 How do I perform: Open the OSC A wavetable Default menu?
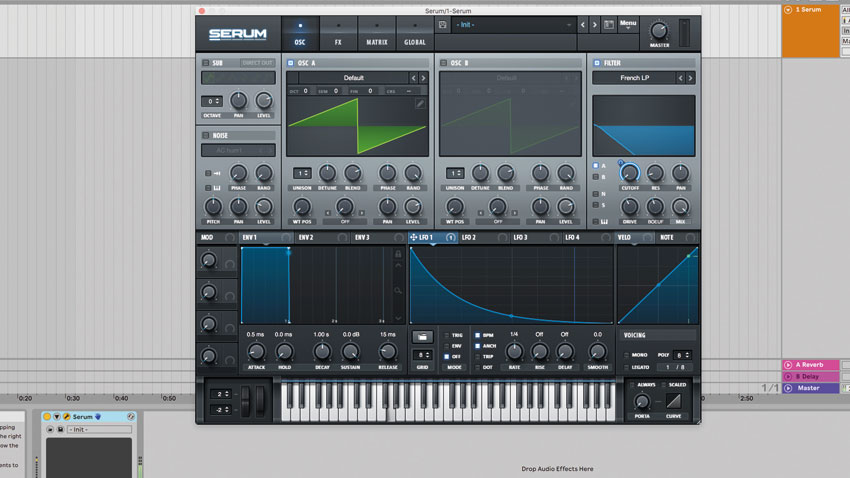point(353,78)
